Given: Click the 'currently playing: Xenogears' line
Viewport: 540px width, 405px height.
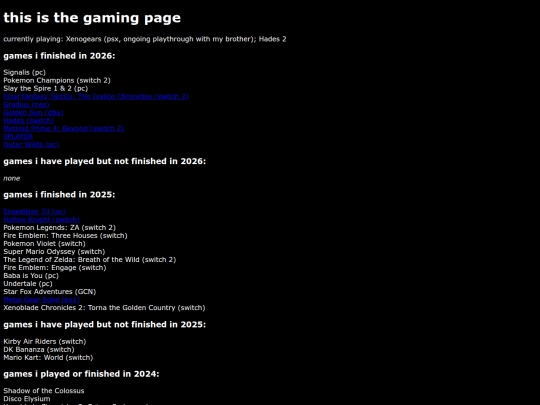Looking at the screenshot, I should pos(145,39).
